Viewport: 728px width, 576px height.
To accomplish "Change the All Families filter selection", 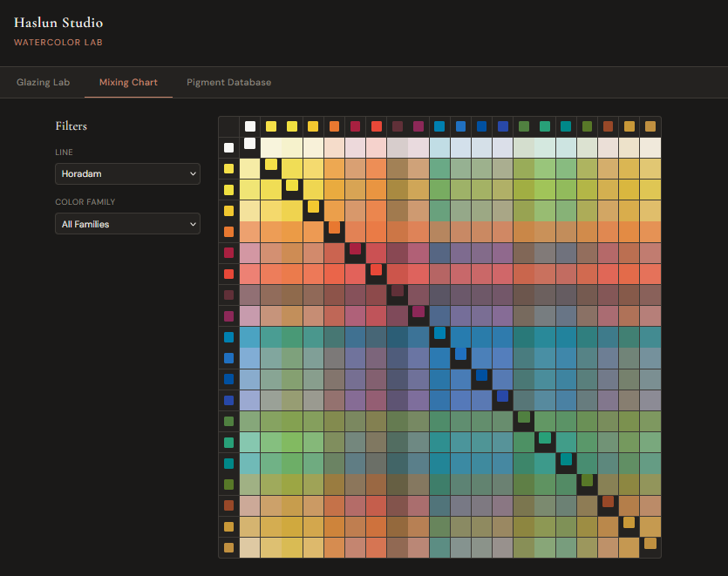I will [x=127, y=224].
